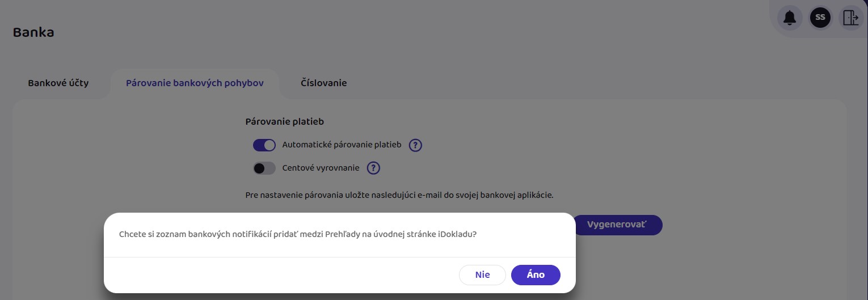Open the SS user profile avatar
This screenshot has height=300, width=868.
820,18
